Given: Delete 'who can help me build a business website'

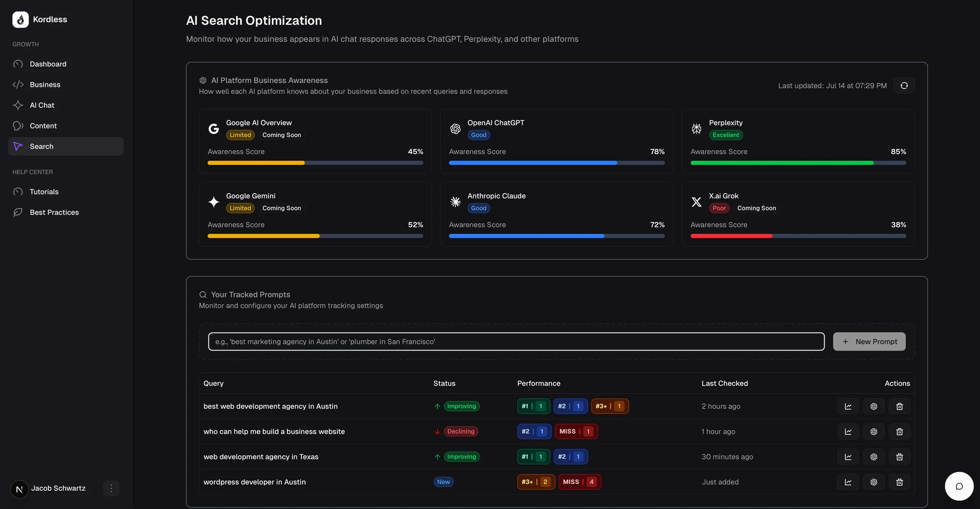Looking at the screenshot, I should point(899,431).
